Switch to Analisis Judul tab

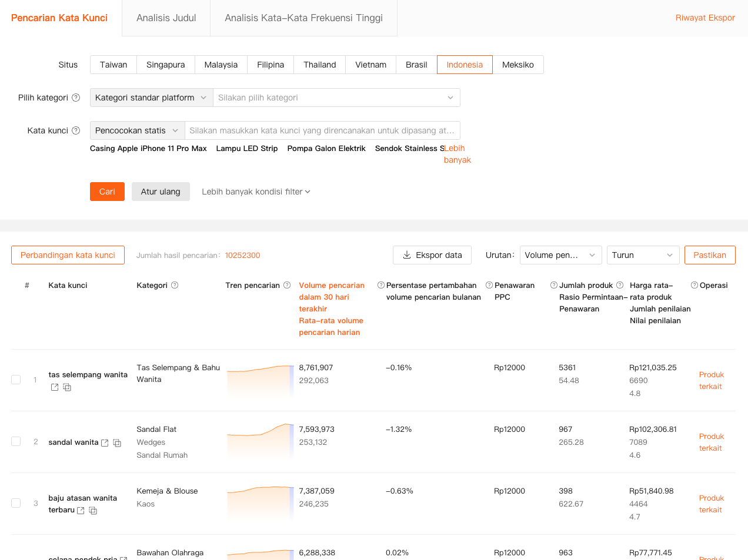166,18
